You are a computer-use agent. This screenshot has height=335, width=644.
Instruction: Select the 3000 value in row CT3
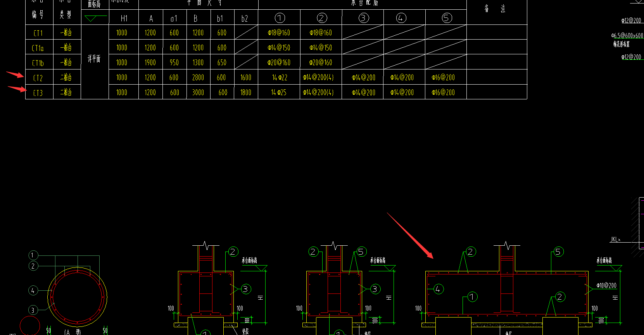click(x=198, y=92)
